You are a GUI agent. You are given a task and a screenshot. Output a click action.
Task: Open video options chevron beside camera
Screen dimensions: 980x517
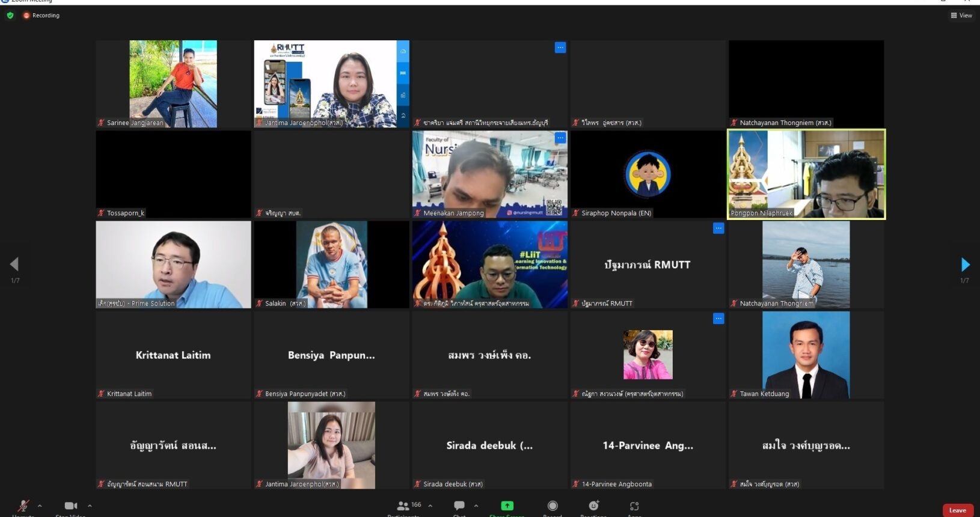click(90, 506)
